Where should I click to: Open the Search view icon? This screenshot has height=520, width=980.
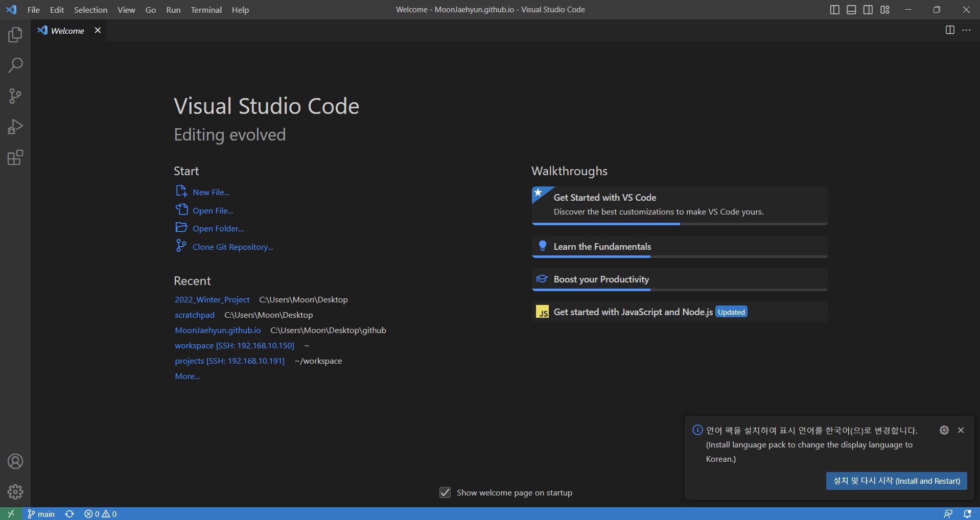pyautogui.click(x=15, y=65)
